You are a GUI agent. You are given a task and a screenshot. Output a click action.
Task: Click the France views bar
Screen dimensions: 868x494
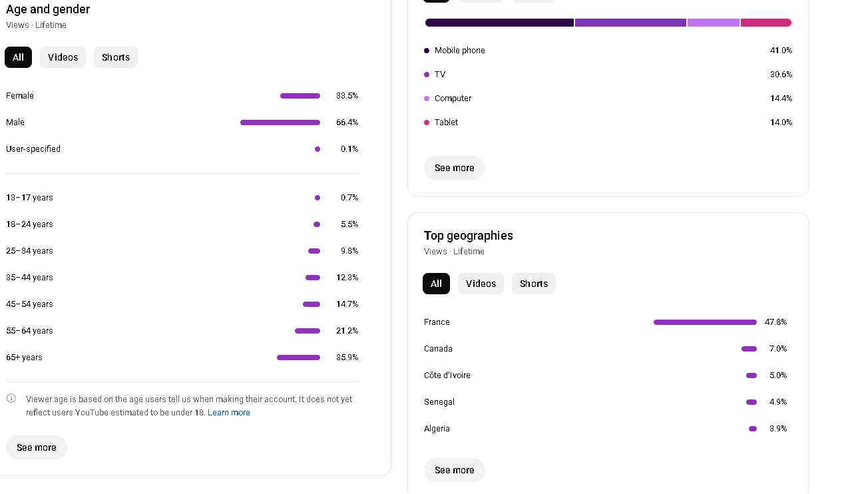point(705,322)
